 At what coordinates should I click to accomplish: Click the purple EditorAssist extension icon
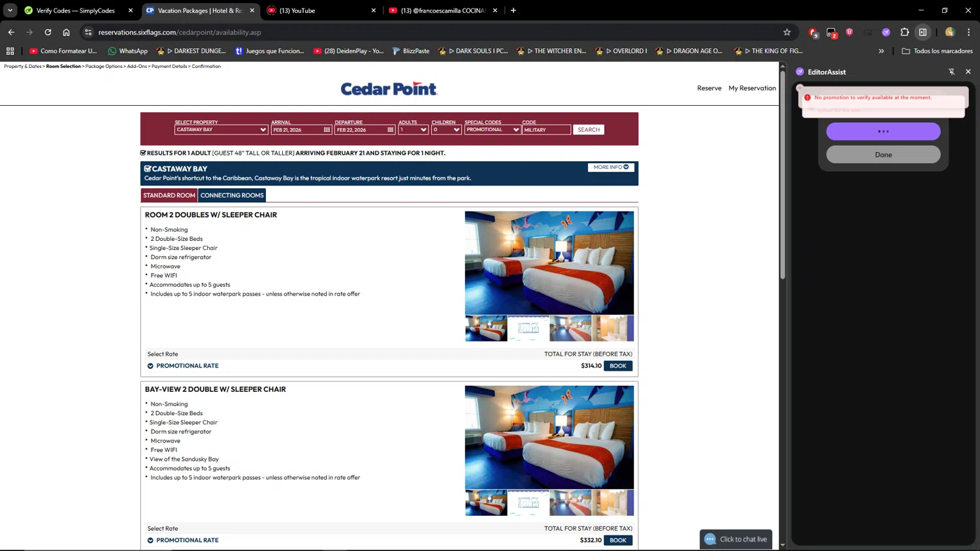[886, 32]
